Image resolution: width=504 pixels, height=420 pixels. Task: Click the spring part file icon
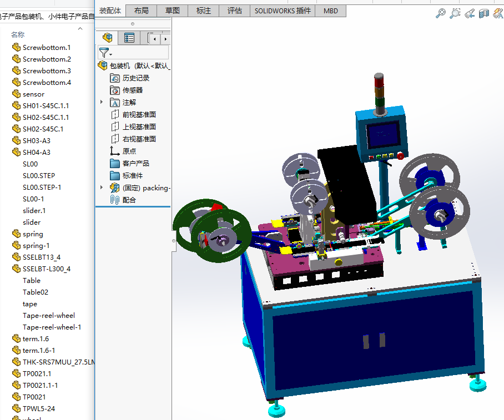(17, 234)
